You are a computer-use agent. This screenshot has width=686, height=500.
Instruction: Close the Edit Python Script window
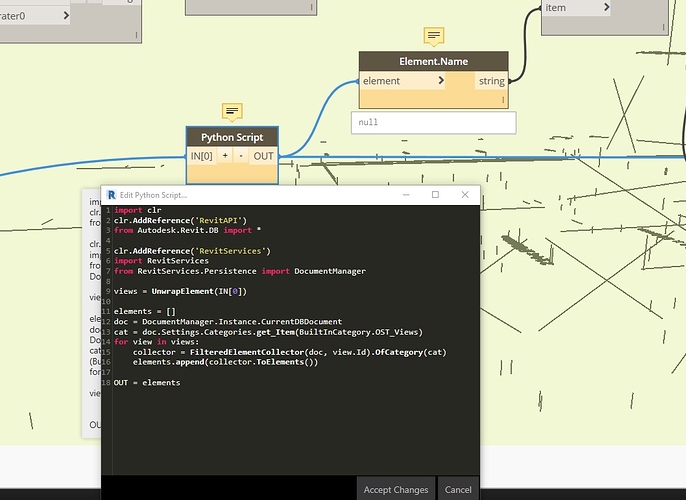[465, 195]
